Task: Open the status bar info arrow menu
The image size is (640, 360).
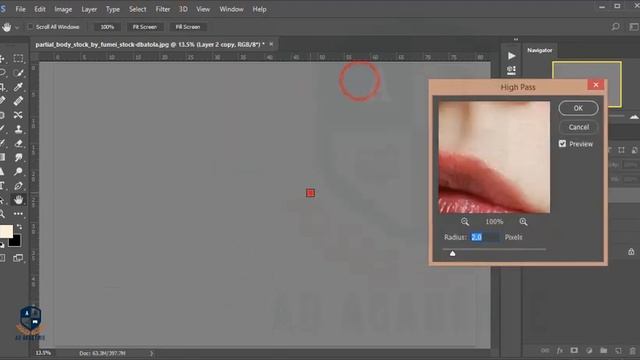Action: 151,353
